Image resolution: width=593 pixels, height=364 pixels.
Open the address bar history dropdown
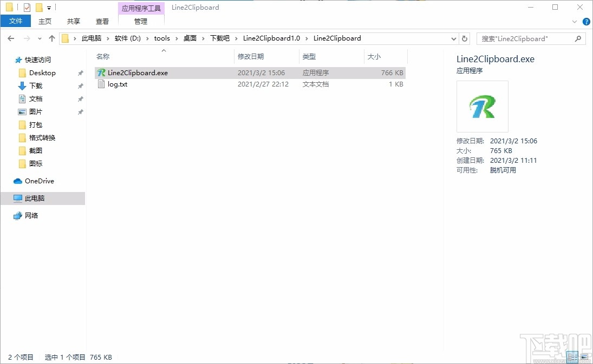454,38
